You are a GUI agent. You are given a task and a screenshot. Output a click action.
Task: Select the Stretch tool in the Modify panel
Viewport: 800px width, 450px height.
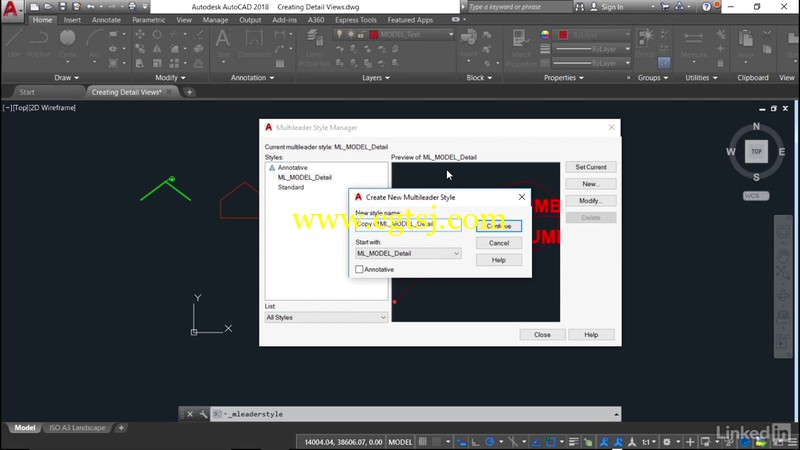pyautogui.click(x=140, y=63)
